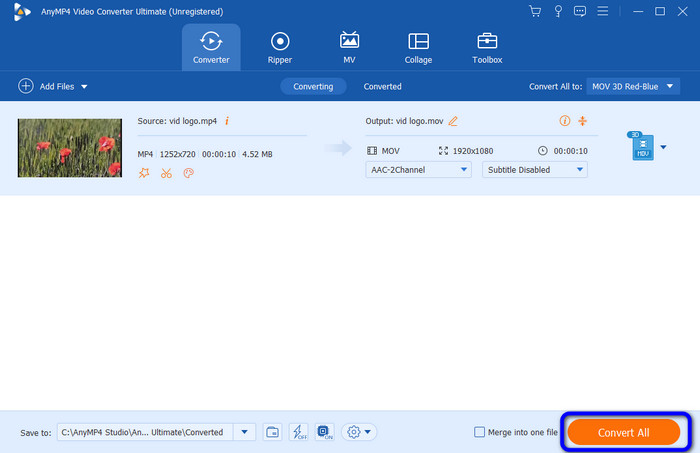Select the Converted sub-tab
700x453 pixels.
[x=382, y=87]
